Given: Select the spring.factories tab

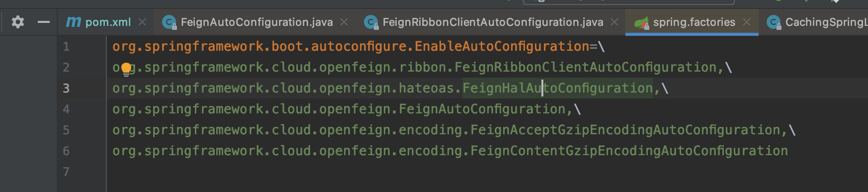Looking at the screenshot, I should tap(694, 22).
